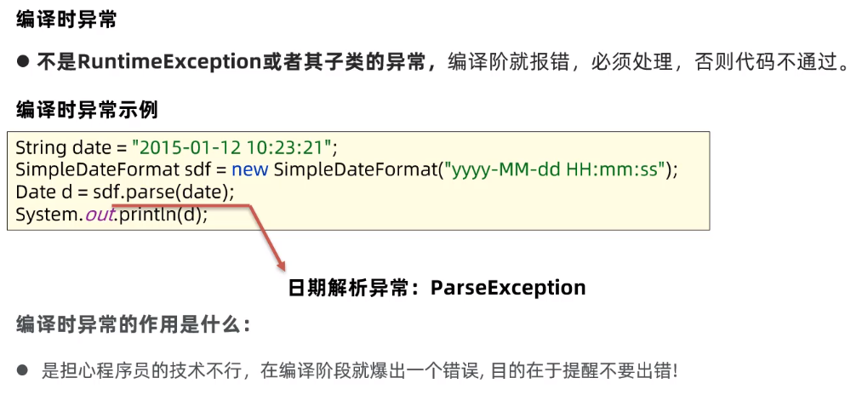Viewport: 868px width, 395px height.
Task: Click the heading 编译时异常的作用是什么
Action: click(x=133, y=324)
